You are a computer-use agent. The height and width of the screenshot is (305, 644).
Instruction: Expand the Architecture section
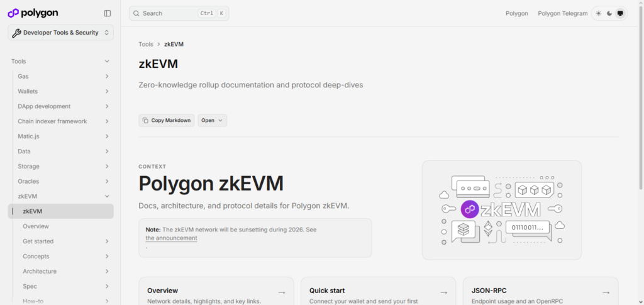(x=107, y=271)
